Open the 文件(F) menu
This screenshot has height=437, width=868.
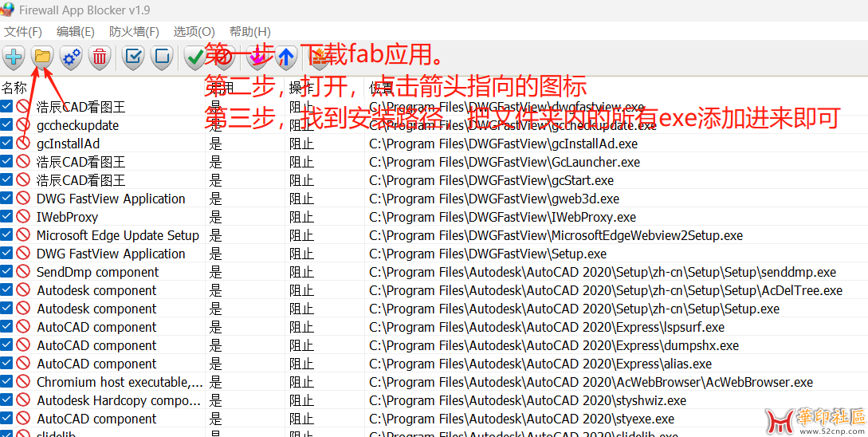pos(23,32)
